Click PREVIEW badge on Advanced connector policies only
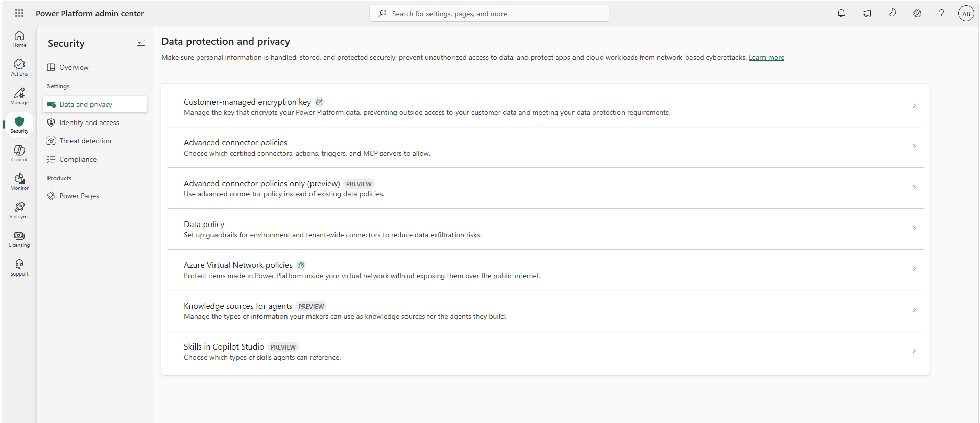This screenshot has height=423, width=980. pyautogui.click(x=359, y=184)
